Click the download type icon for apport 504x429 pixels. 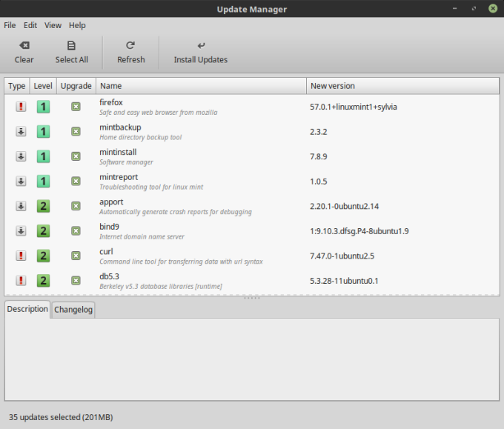coord(21,206)
